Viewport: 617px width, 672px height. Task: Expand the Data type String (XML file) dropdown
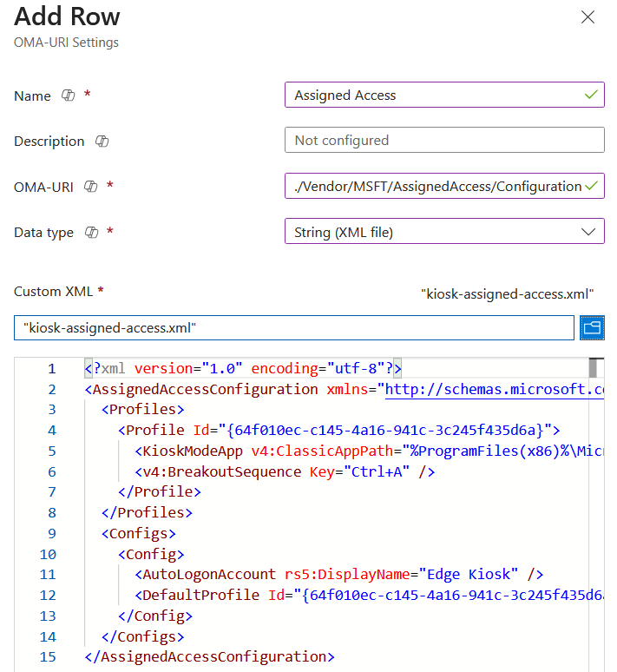tap(444, 231)
